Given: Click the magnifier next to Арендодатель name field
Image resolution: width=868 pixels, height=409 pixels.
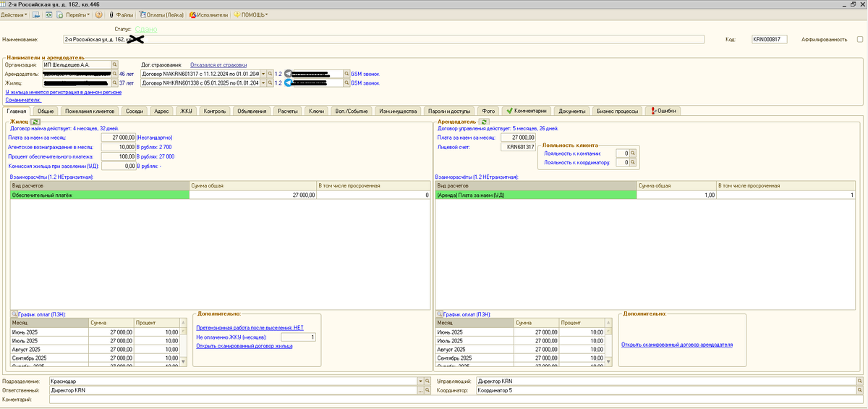Looking at the screenshot, I should tap(114, 74).
